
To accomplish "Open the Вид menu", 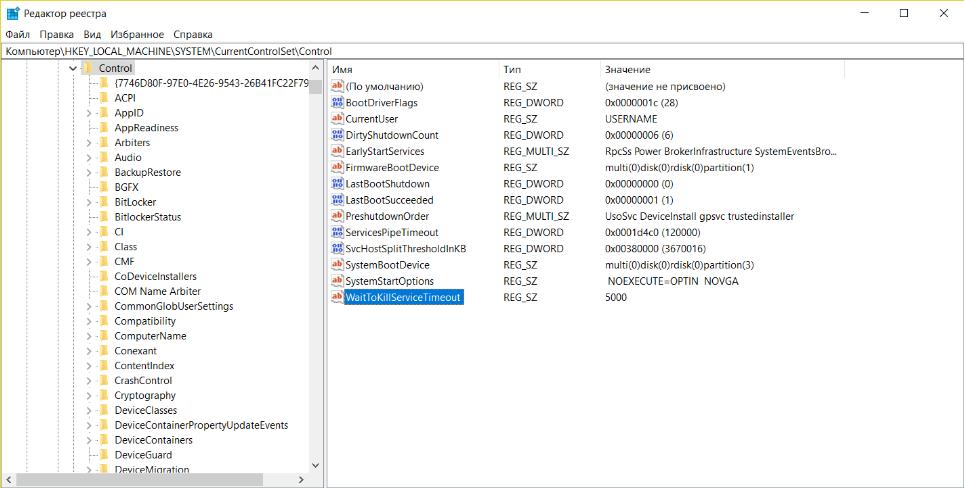I will tap(92, 34).
